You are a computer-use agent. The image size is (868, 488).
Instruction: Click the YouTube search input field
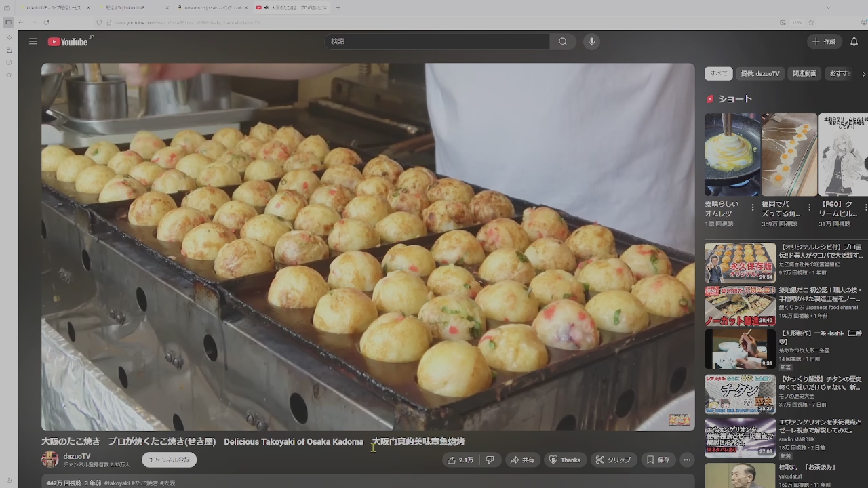tap(437, 41)
